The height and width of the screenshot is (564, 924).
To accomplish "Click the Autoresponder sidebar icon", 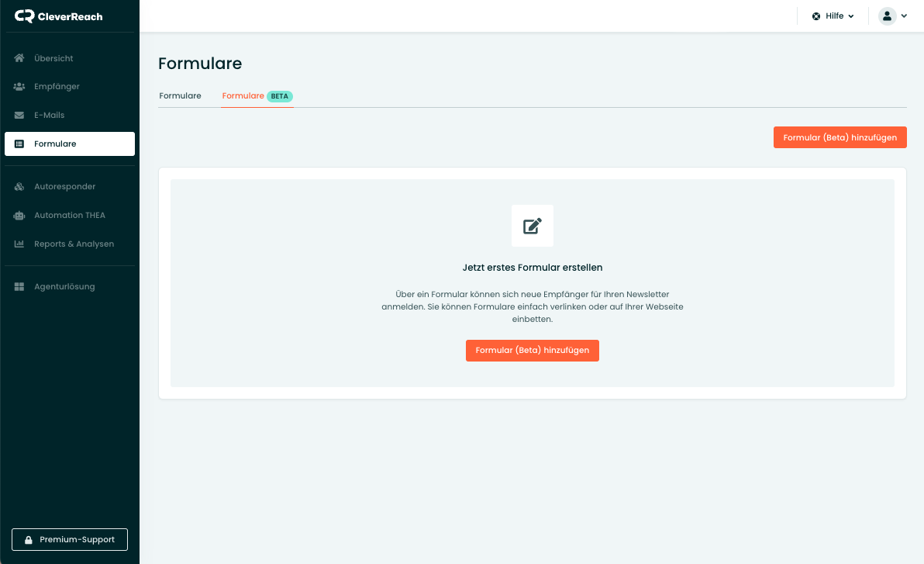I will click(x=19, y=186).
